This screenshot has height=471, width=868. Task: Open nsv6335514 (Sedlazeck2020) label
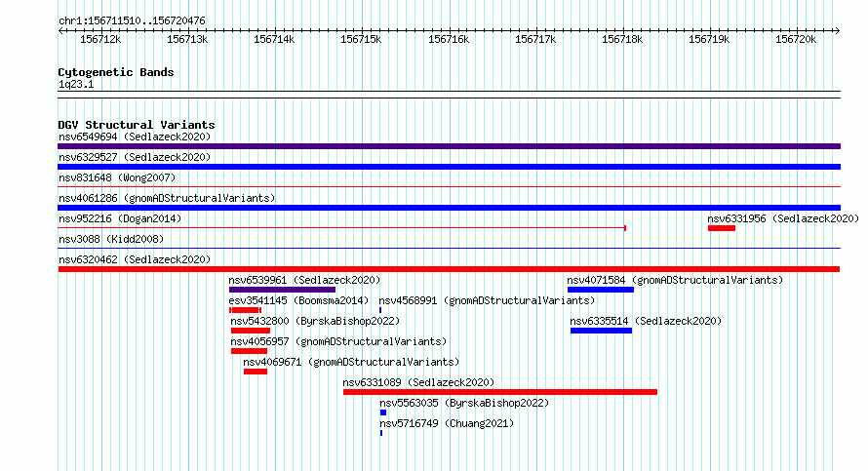tap(646, 321)
